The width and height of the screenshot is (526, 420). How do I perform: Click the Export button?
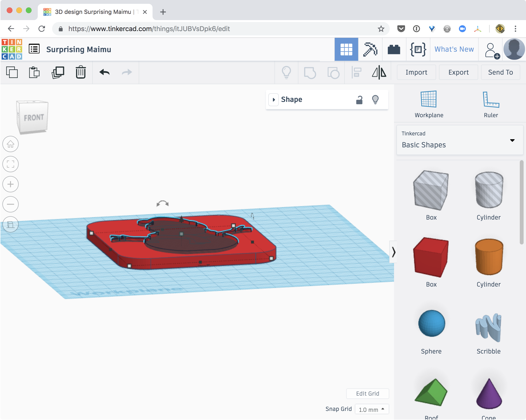coord(458,72)
